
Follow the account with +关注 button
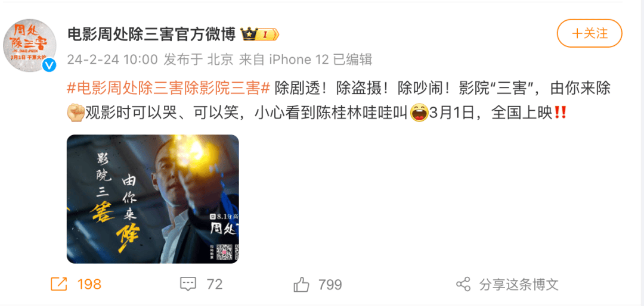click(589, 33)
